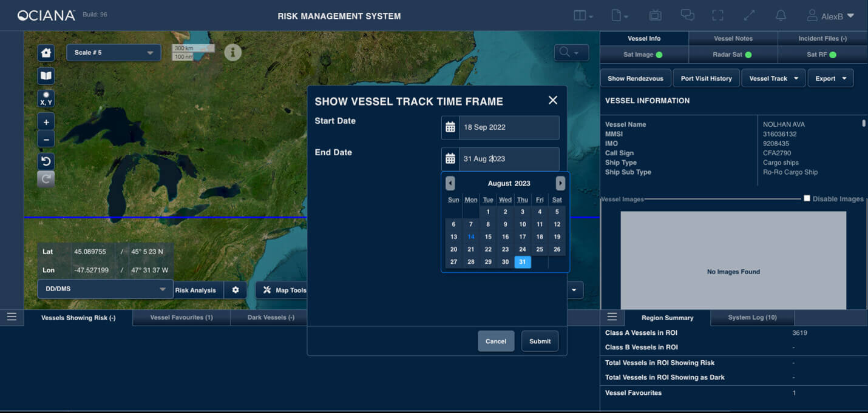Viewport: 868px width, 413px height.
Task: Open the DD/DMS coordinate format dropdown
Action: click(x=105, y=289)
